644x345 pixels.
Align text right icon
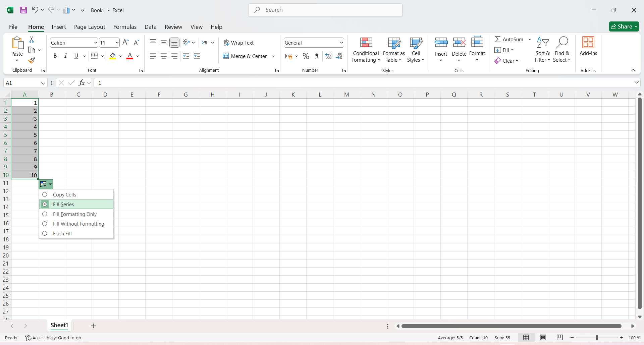point(174,56)
